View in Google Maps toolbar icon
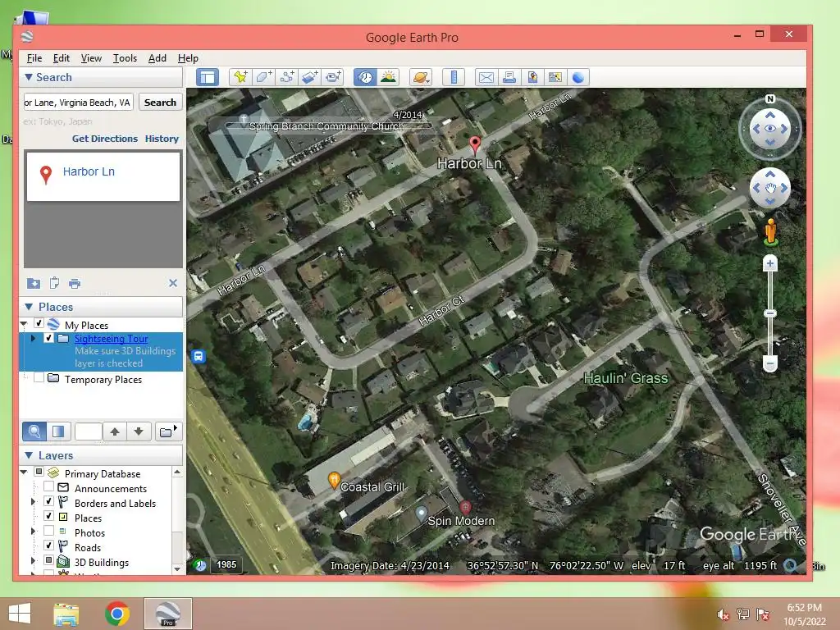This screenshot has width=840, height=630. pyautogui.click(x=555, y=77)
